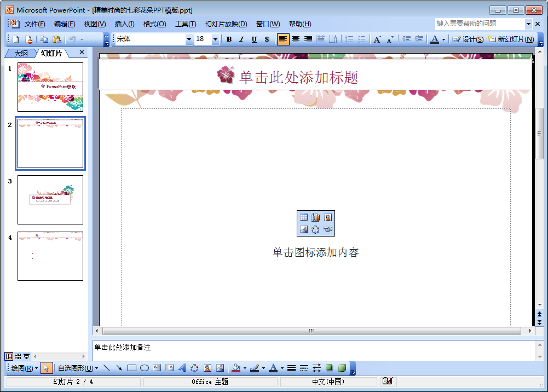Click the New document icon
This screenshot has width=548, height=392.
(16, 39)
